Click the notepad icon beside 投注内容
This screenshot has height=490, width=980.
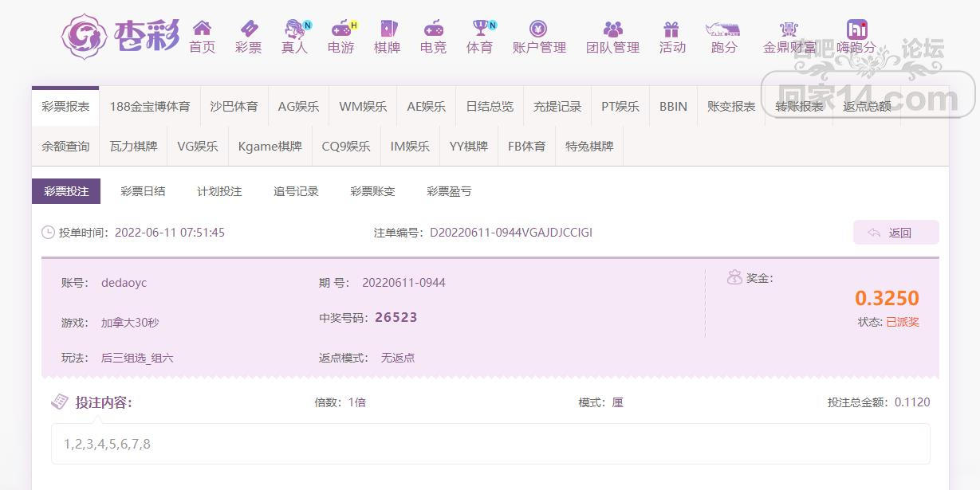[x=60, y=402]
